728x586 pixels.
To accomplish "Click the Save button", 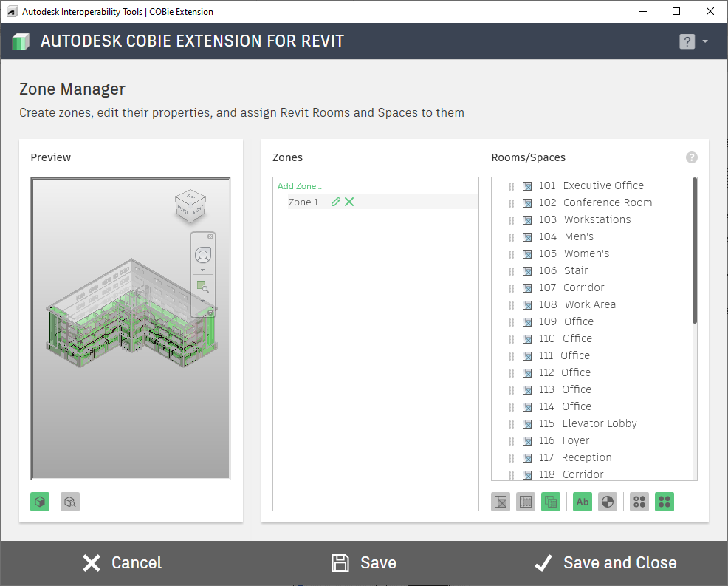I will [364, 563].
